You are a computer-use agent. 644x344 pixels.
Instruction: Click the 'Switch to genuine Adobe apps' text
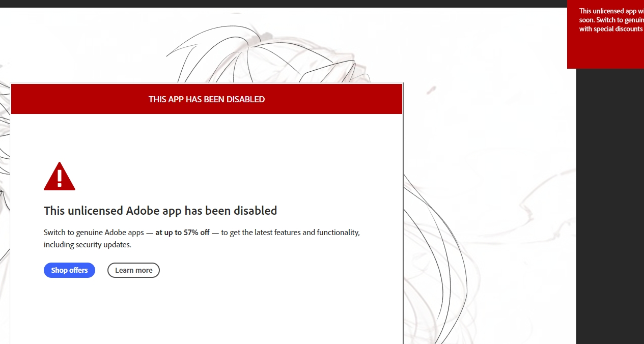tap(94, 233)
